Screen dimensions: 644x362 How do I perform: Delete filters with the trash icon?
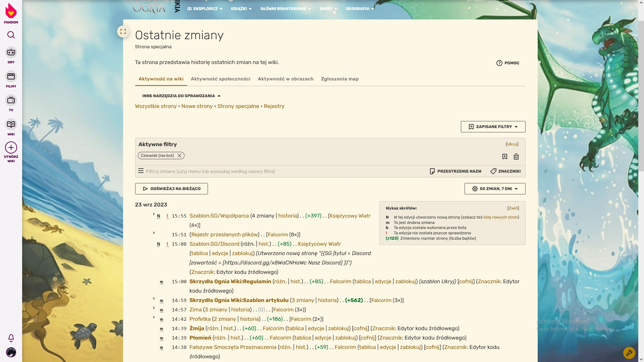[x=516, y=157]
